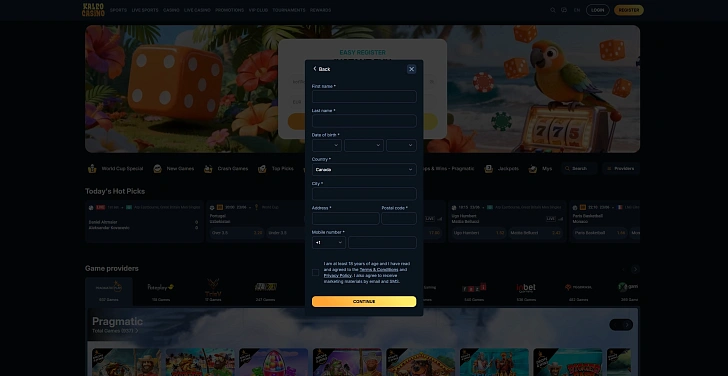Click the Jackpots category icon

(x=488, y=169)
